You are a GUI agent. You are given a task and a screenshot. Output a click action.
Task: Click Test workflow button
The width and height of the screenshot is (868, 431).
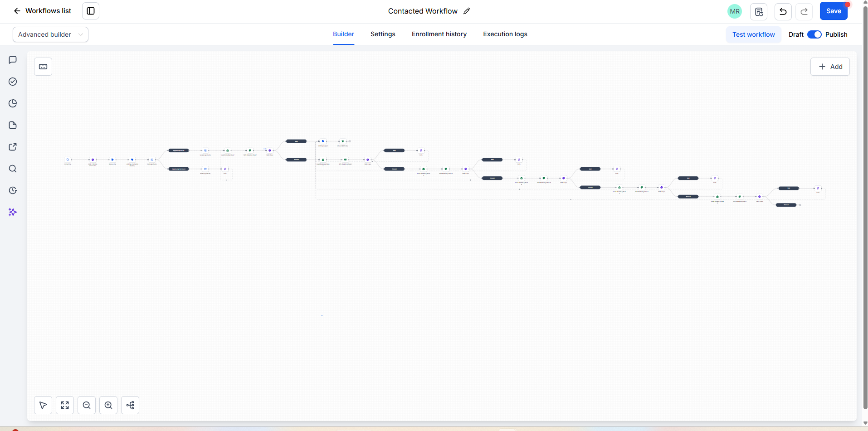click(x=754, y=34)
